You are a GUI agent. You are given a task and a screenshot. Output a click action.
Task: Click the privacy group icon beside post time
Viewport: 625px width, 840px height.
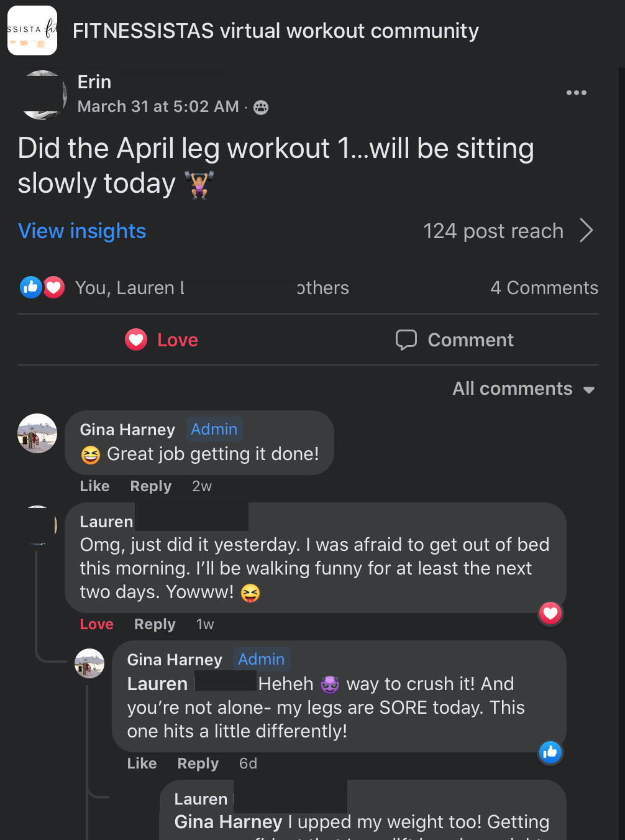click(262, 108)
